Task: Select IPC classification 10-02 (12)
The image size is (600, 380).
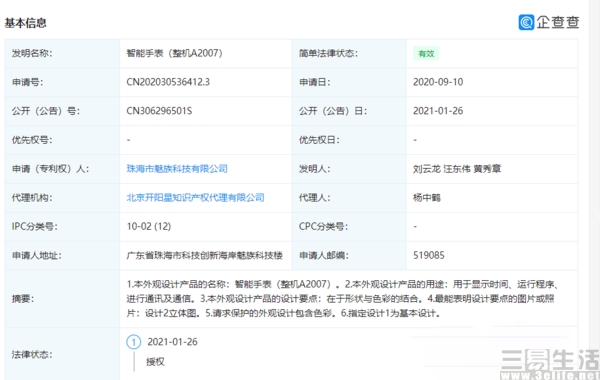Action: pyautogui.click(x=148, y=227)
